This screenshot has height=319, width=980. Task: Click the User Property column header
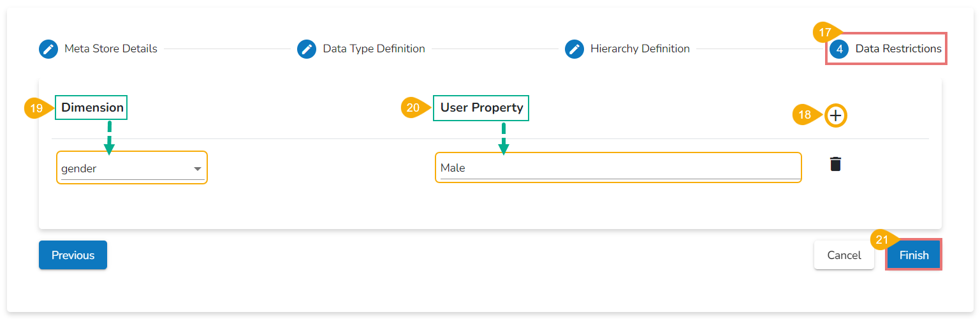tap(481, 108)
